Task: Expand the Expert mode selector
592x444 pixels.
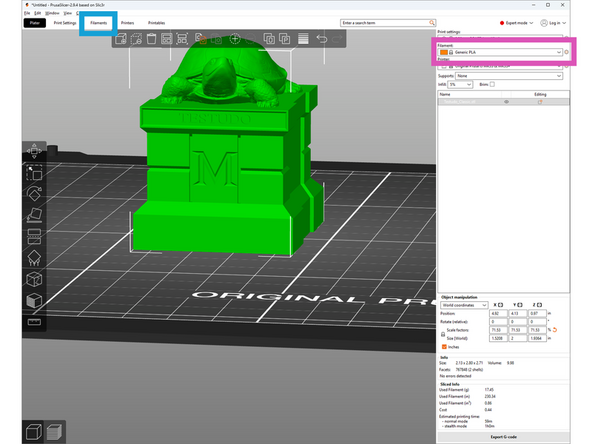Action: click(516, 23)
